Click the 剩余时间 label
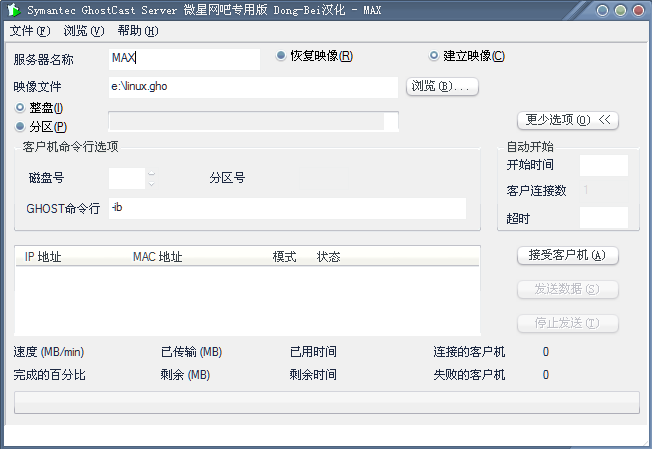 coord(313,375)
